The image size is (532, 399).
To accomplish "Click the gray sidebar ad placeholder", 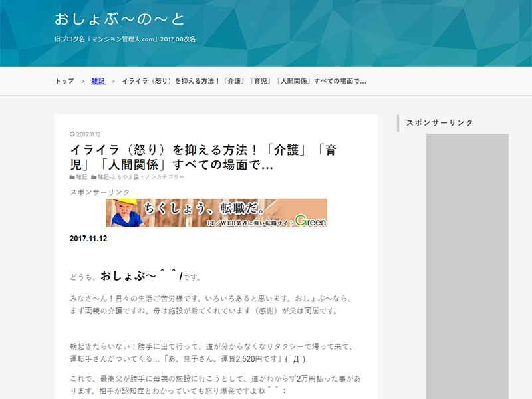I will coord(467,267).
